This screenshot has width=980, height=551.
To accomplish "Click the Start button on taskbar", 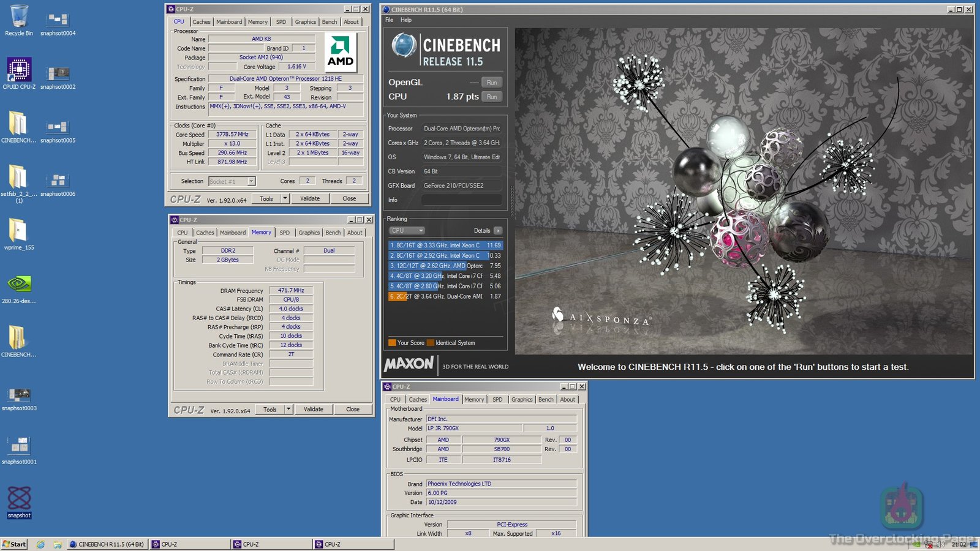I will tap(14, 544).
